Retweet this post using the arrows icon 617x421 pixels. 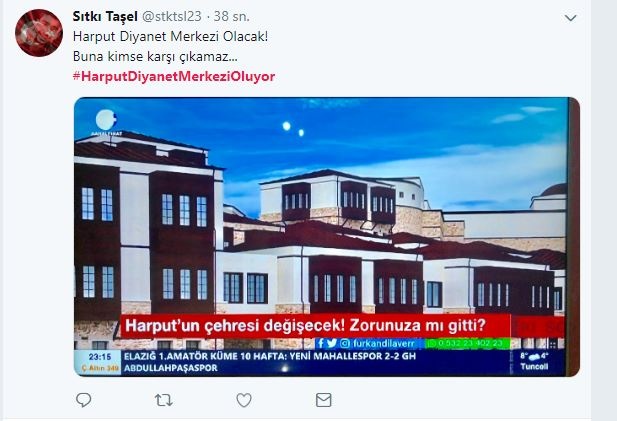tap(163, 401)
